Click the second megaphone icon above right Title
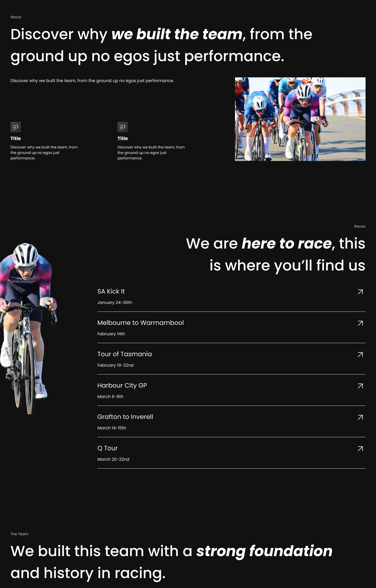Image resolution: width=376 pixels, height=588 pixels. (x=123, y=127)
